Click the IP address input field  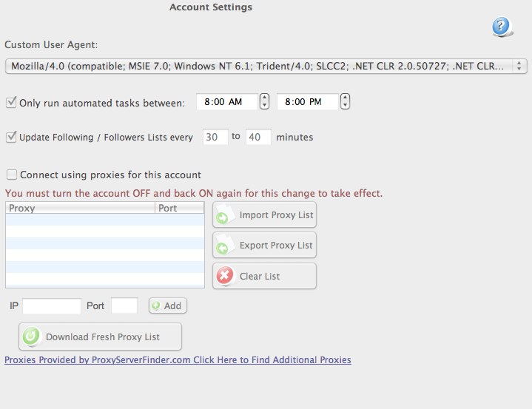coord(52,305)
